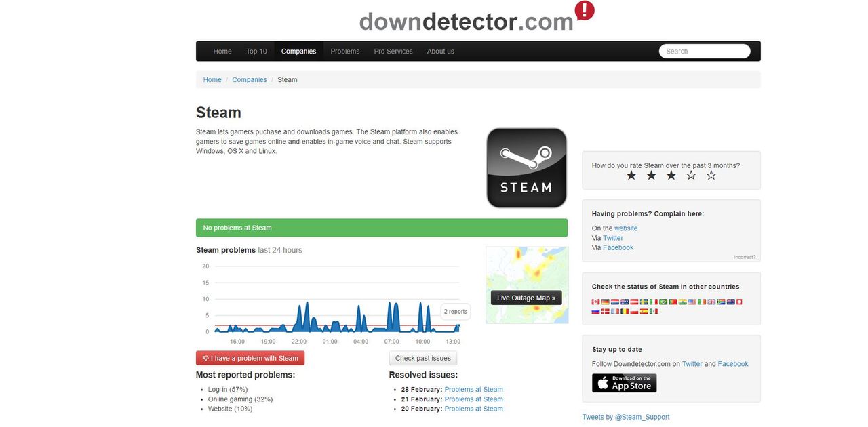Click 'Via Twitter' complaint link

613,238
